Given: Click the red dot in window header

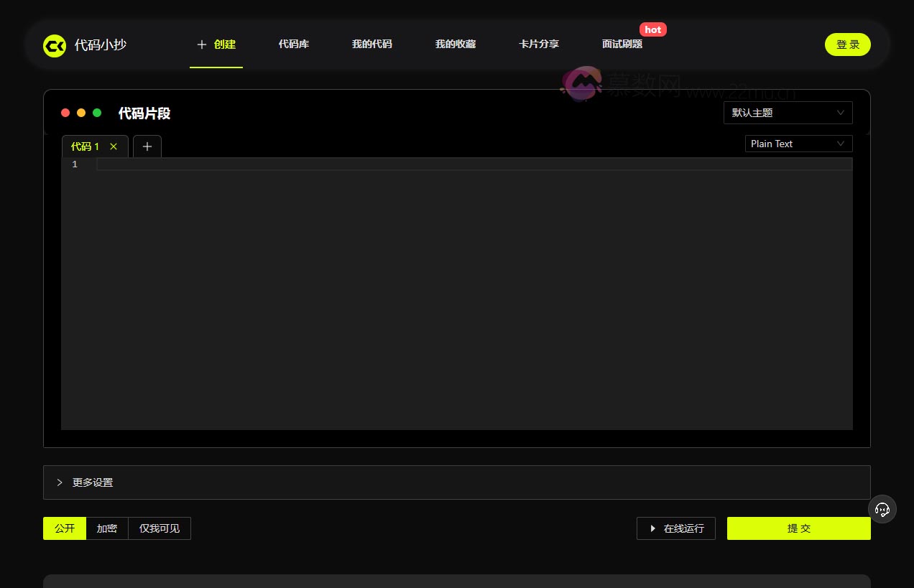Looking at the screenshot, I should tap(65, 113).
